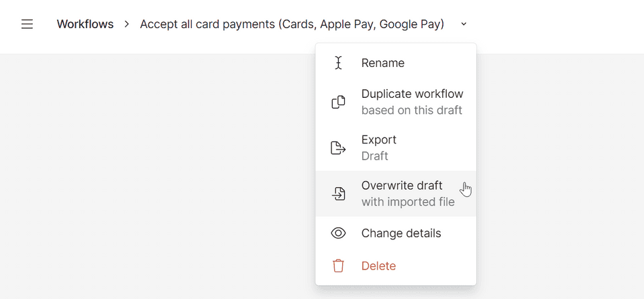Click the breadcrumb separator arrow after Workflows
Viewport: 644px width, 299px height.
point(127,24)
